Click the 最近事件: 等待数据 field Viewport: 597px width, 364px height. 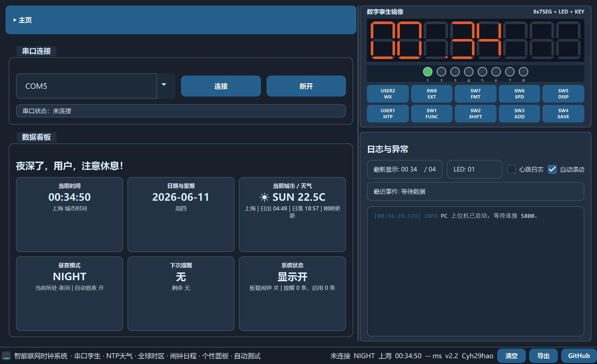pyautogui.click(x=476, y=191)
